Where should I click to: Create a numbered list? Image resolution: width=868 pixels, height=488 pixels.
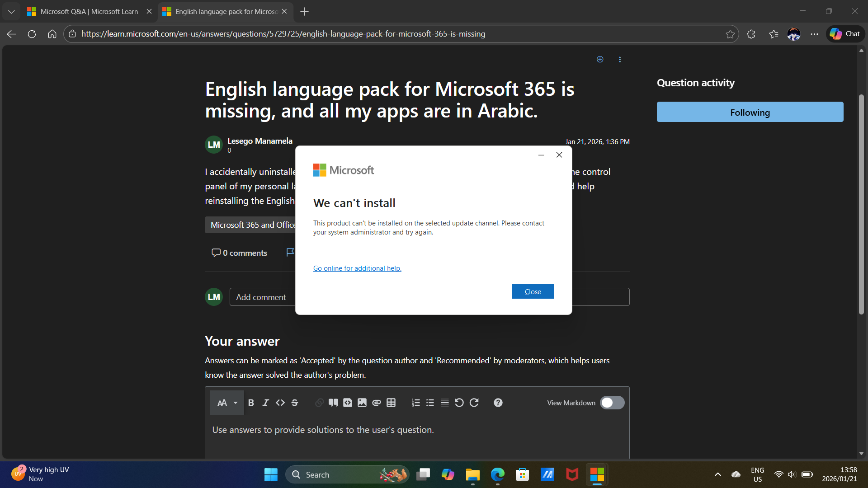click(x=416, y=403)
